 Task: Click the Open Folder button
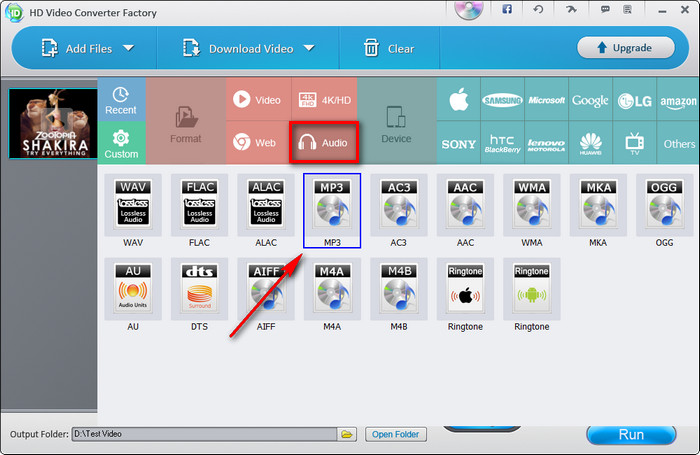(397, 434)
